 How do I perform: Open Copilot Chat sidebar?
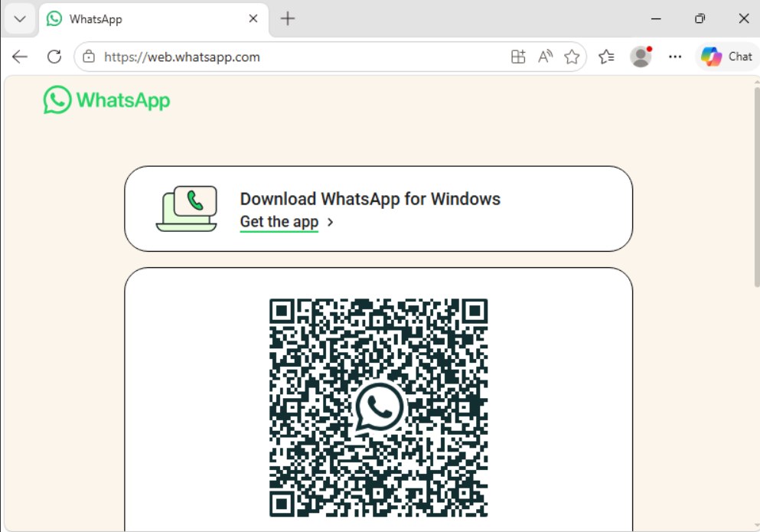(x=726, y=57)
